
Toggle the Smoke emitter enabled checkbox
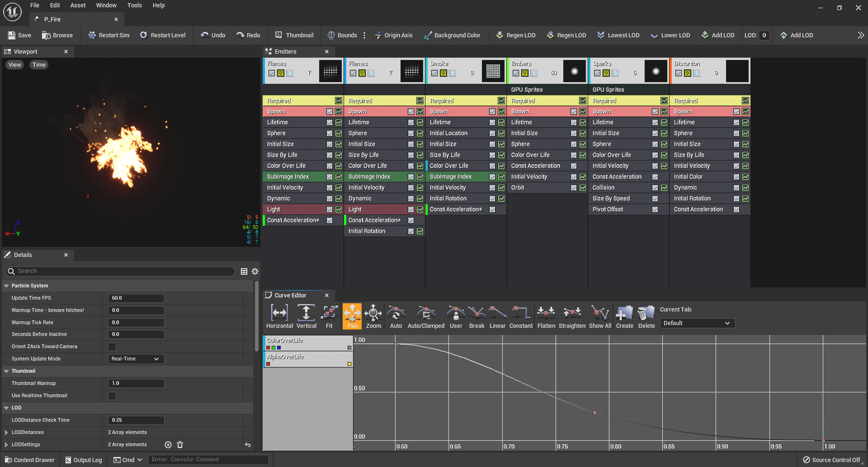pyautogui.click(x=434, y=73)
